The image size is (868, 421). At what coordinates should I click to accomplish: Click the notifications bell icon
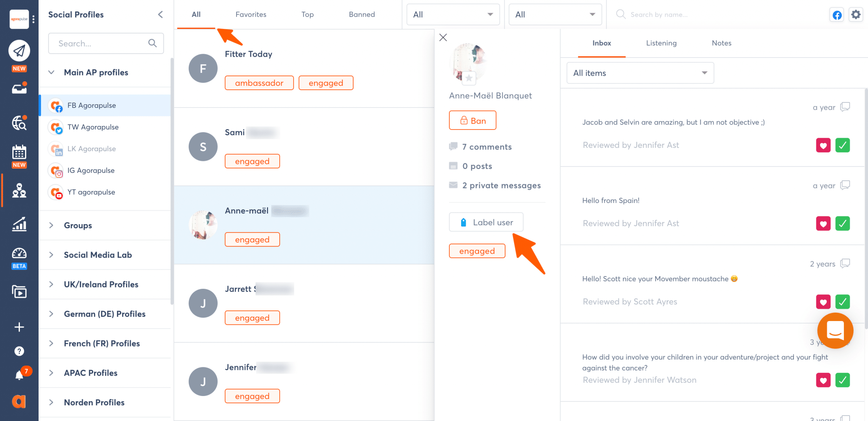(19, 375)
